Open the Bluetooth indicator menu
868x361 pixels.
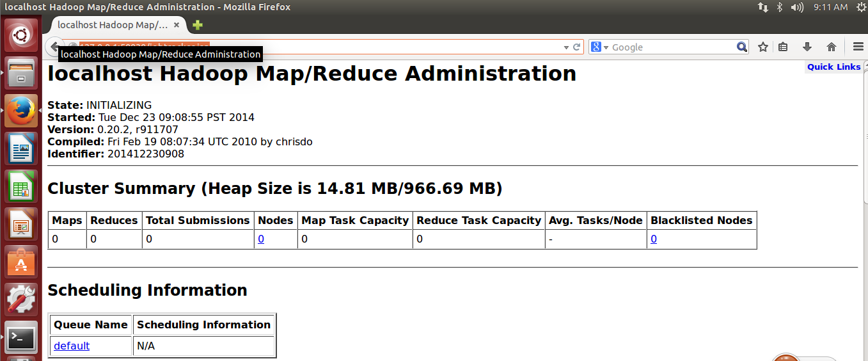click(x=780, y=7)
